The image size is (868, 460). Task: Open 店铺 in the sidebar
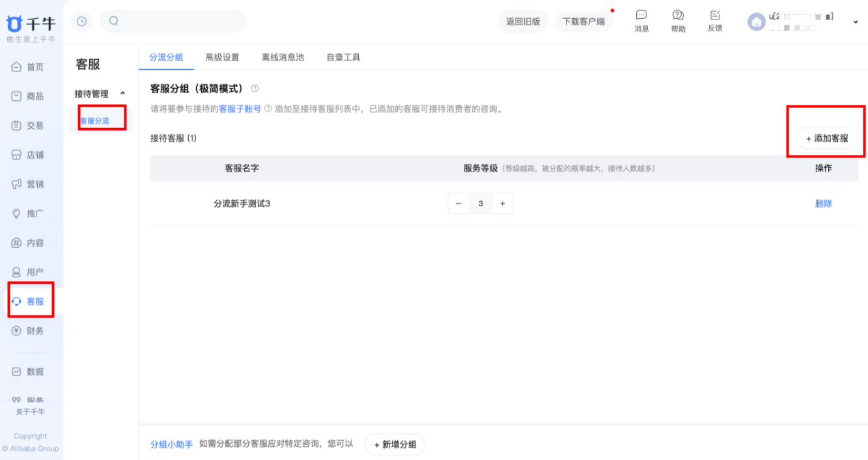click(x=28, y=155)
